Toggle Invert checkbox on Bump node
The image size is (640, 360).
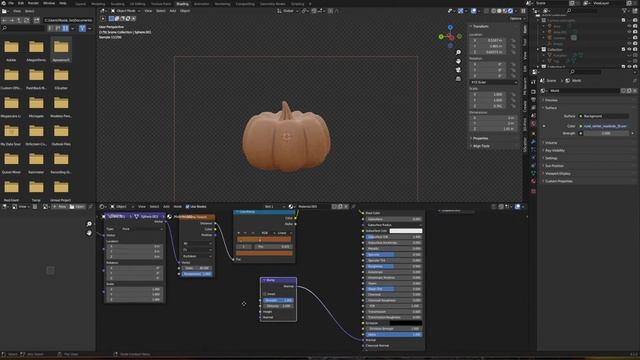pyautogui.click(x=264, y=294)
